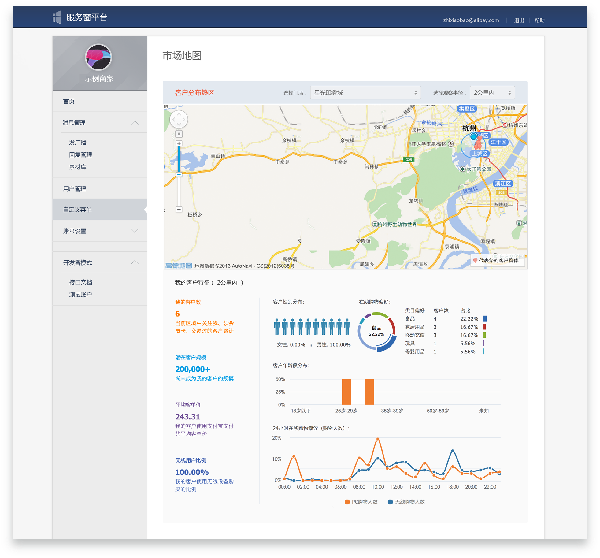This screenshot has width=600, height=558.
Task: Click the vertical map zoom slider track
Action: tap(179, 175)
